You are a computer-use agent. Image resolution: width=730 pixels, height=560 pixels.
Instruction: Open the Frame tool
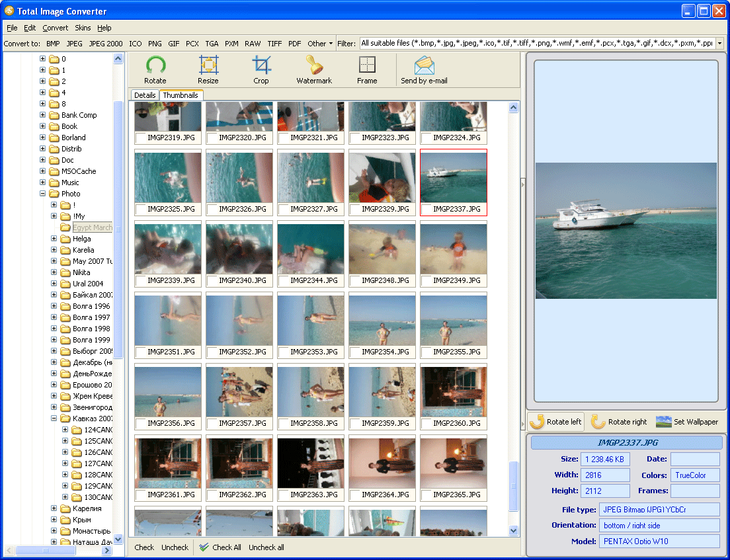367,65
